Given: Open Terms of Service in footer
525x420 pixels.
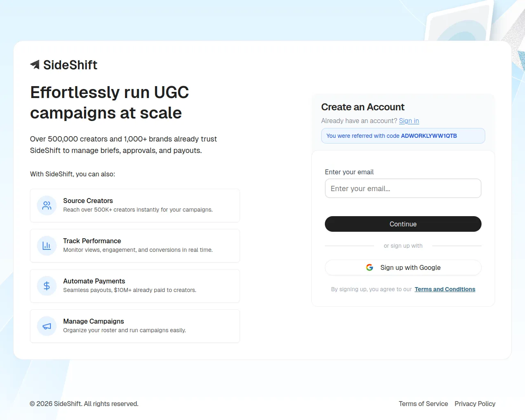Looking at the screenshot, I should pyautogui.click(x=423, y=404).
